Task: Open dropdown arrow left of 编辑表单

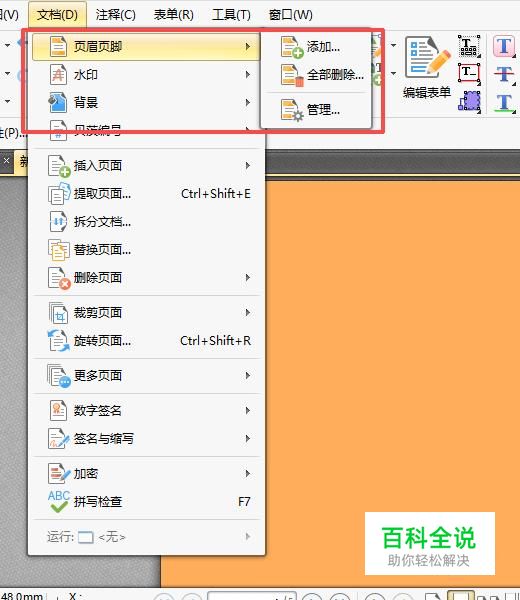Action: click(393, 46)
